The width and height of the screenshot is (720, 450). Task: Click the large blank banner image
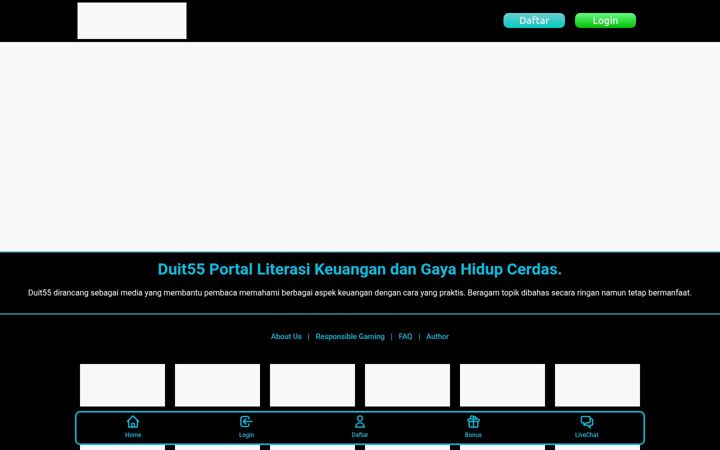point(360,146)
